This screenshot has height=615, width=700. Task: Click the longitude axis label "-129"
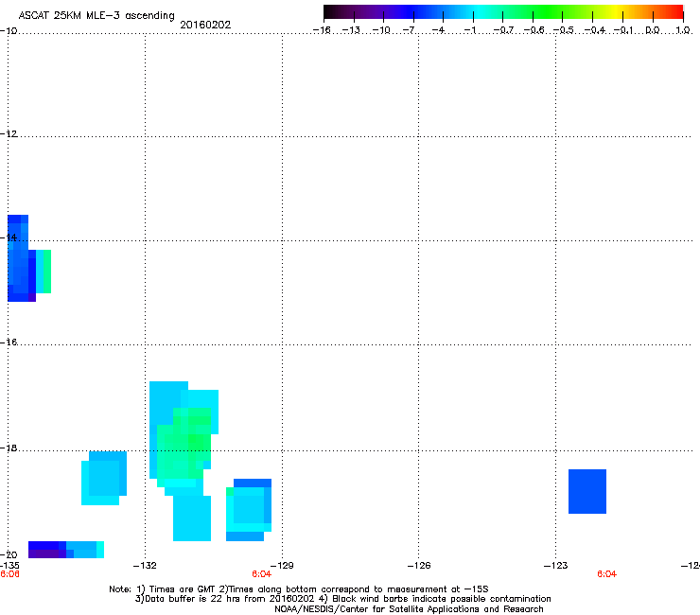pyautogui.click(x=282, y=566)
